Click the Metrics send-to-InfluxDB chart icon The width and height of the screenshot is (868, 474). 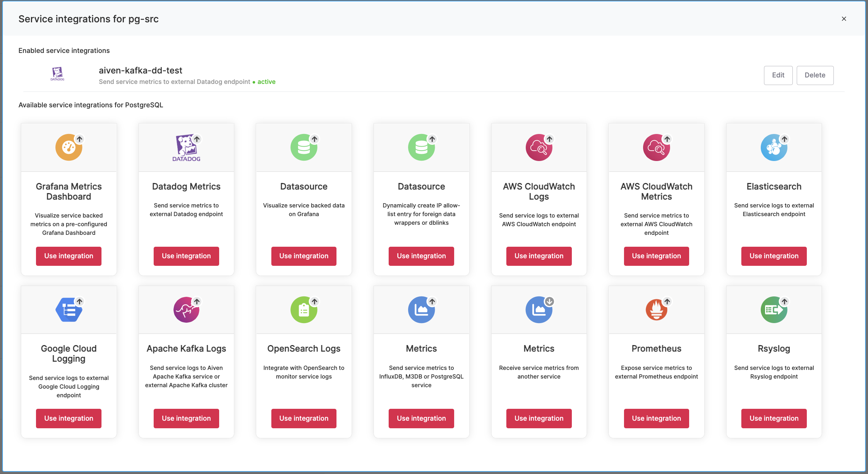(421, 310)
